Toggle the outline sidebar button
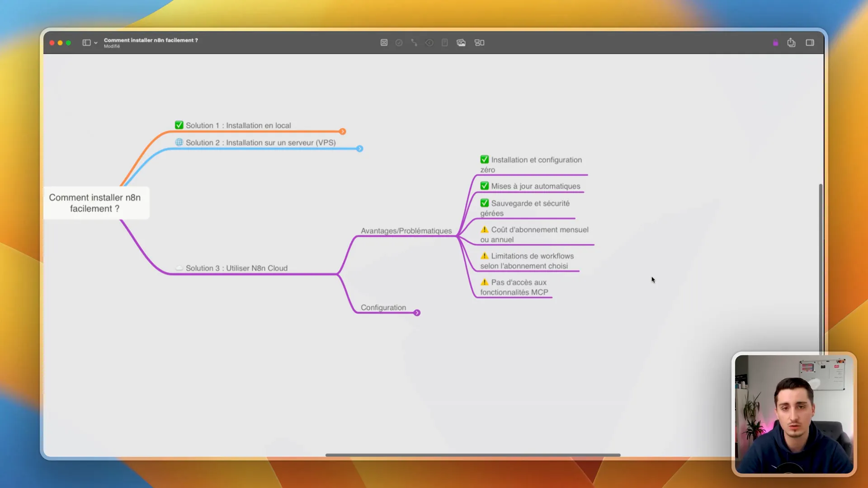868x488 pixels. tap(86, 42)
